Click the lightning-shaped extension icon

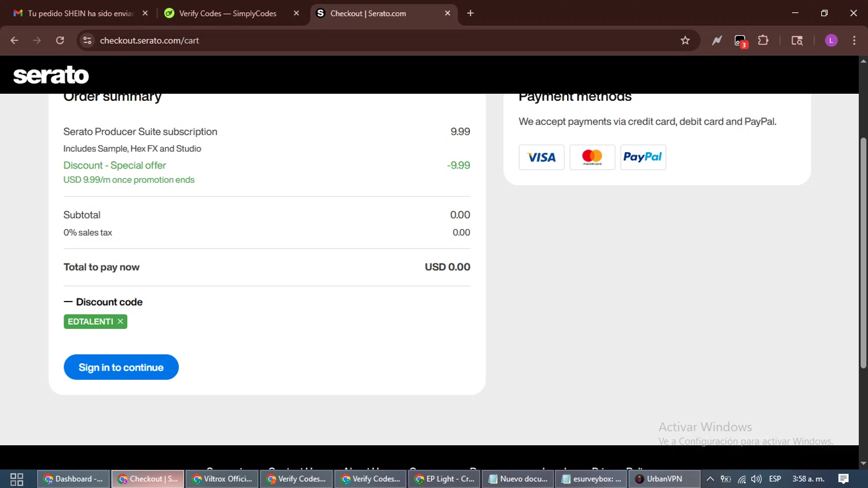click(x=717, y=41)
